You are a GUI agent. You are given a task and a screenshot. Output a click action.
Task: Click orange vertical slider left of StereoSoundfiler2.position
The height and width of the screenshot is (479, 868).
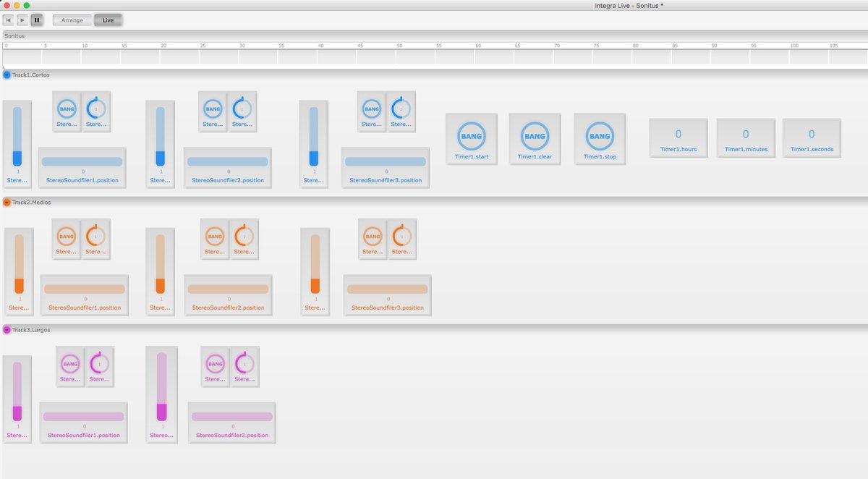point(161,263)
